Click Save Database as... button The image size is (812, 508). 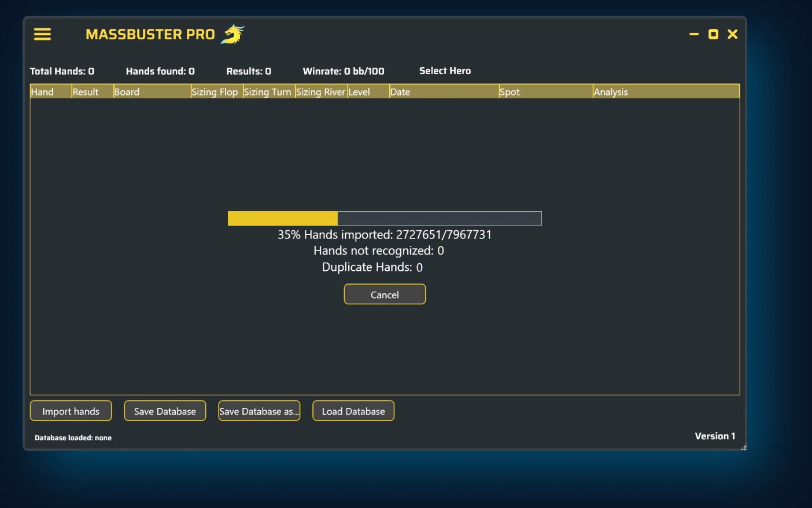(259, 411)
